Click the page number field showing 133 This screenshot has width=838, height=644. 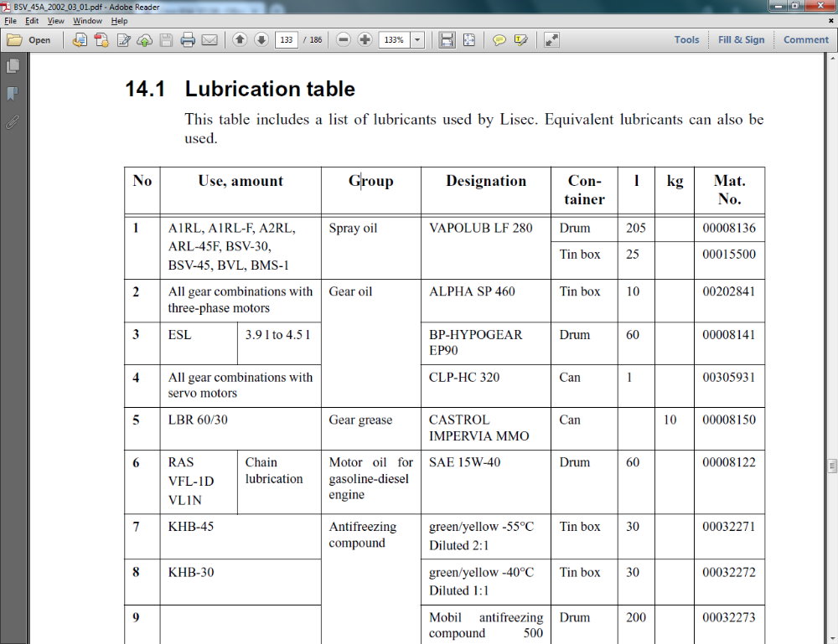click(286, 40)
